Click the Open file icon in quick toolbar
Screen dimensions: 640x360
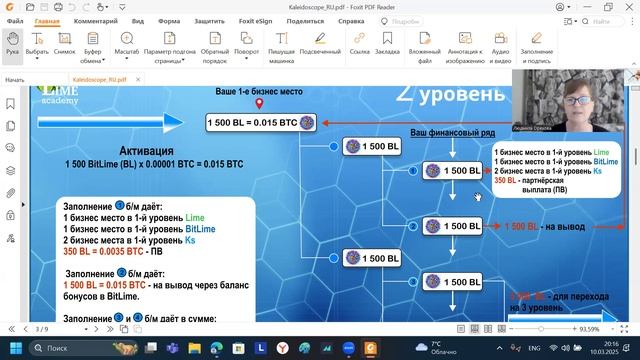[x=30, y=7]
